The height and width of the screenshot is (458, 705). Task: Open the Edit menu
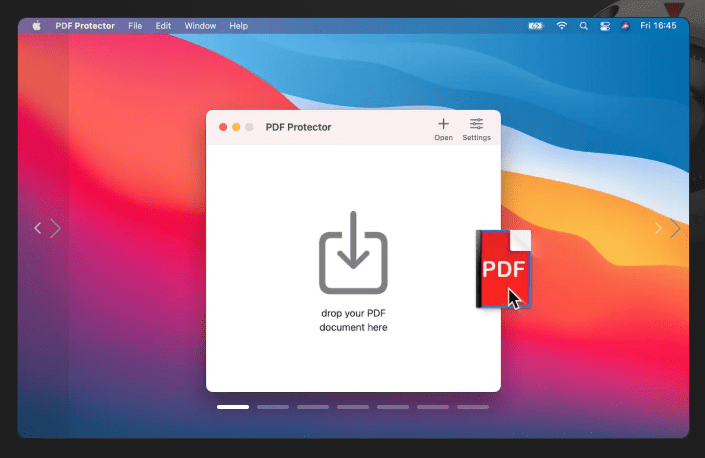(x=163, y=26)
